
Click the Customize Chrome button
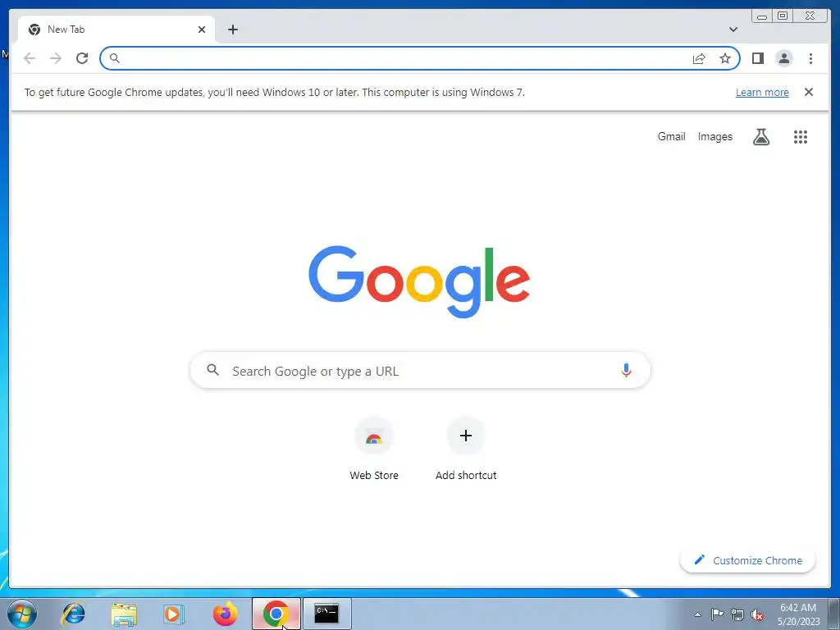click(747, 560)
